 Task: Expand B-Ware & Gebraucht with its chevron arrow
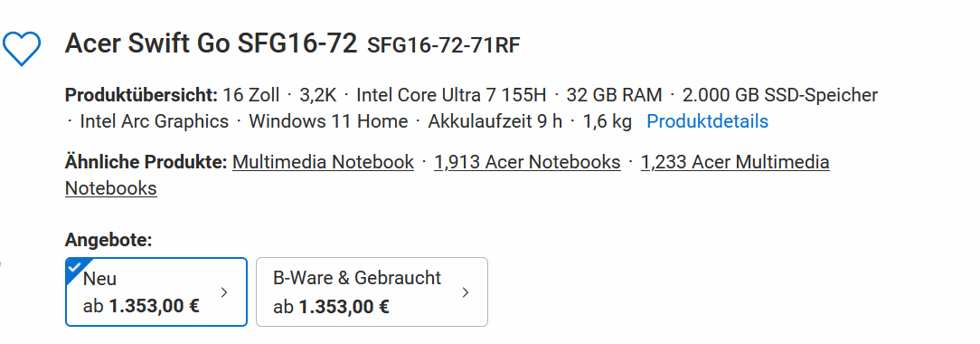(465, 292)
